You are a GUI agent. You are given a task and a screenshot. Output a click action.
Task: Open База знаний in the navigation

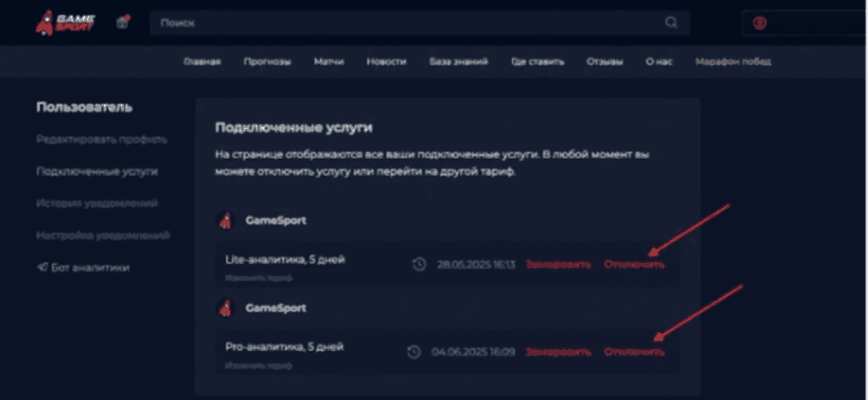coord(459,61)
